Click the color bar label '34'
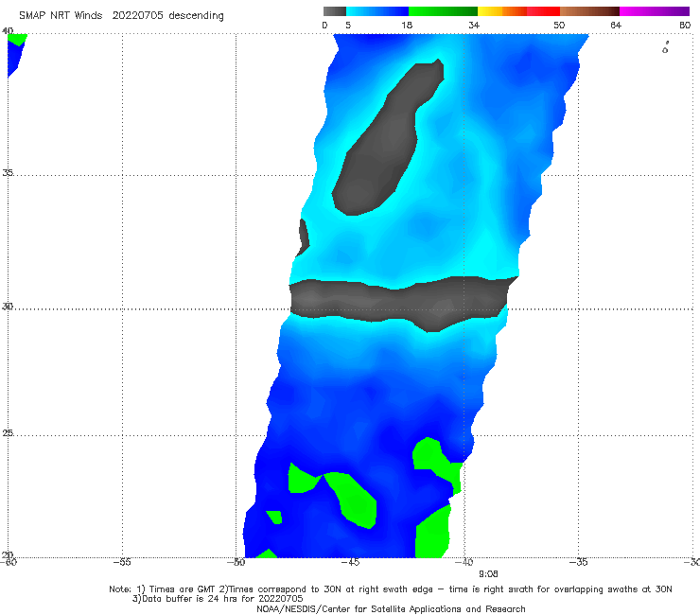The image size is (700, 615). pos(474,25)
